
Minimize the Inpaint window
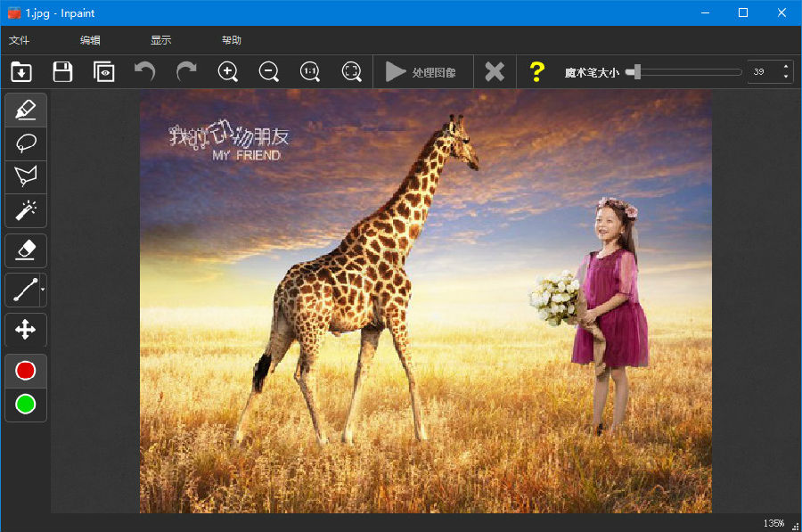[x=706, y=12]
